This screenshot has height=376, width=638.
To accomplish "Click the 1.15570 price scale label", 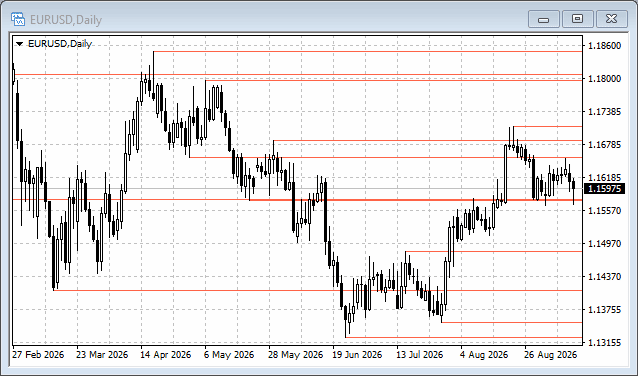I will pos(605,210).
